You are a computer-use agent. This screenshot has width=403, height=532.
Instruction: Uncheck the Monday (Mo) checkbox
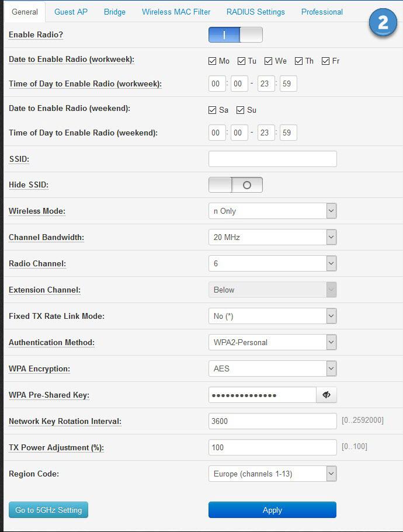[213, 61]
